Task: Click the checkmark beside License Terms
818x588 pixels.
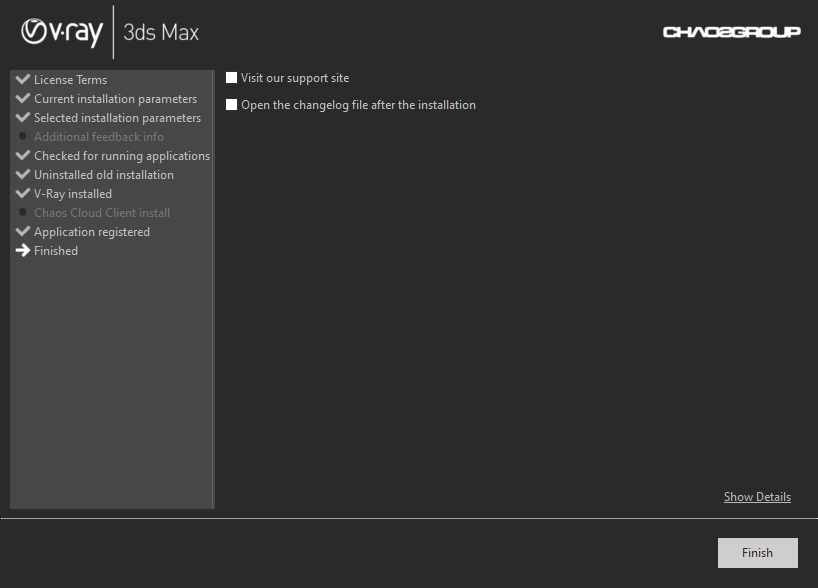Action: [22, 79]
